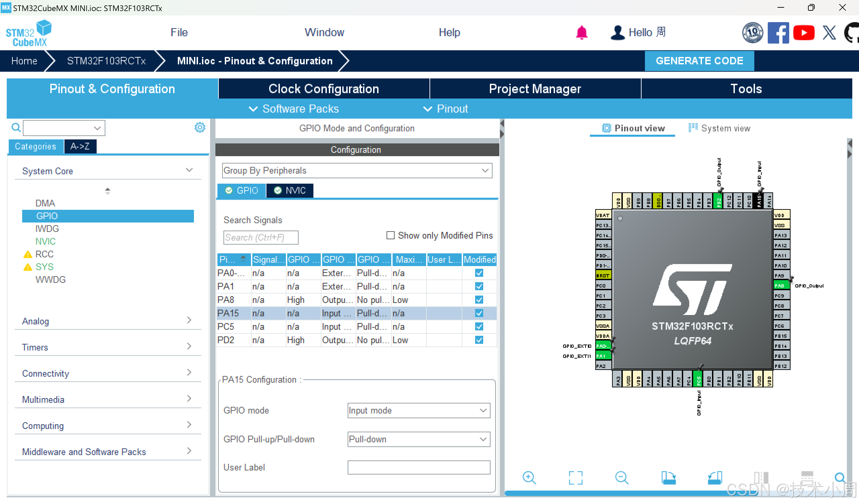Open the Group By Peripherals dropdown
This screenshot has width=859, height=504.
tap(357, 171)
